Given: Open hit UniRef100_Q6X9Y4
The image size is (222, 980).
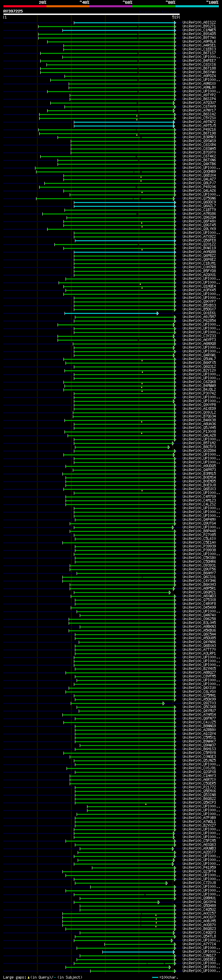Looking at the screenshot, I should [x=199, y=902].
